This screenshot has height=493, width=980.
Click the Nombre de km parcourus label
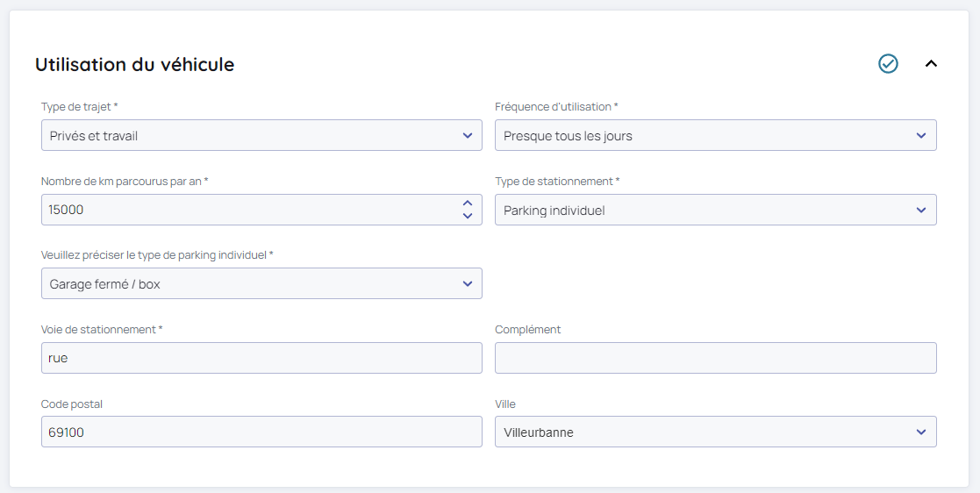(x=124, y=182)
